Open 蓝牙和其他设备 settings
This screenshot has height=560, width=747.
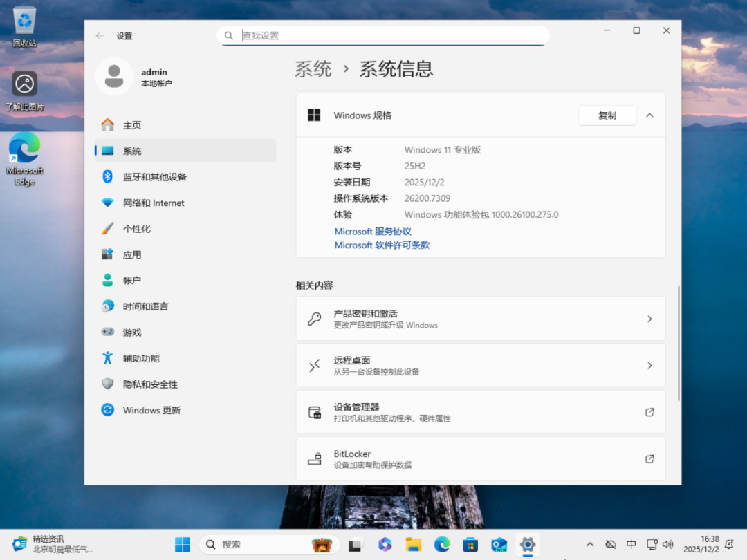click(x=185, y=177)
